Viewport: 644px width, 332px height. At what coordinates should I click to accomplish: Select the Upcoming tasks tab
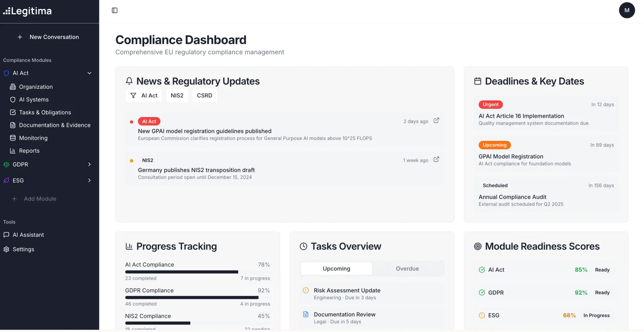336,269
